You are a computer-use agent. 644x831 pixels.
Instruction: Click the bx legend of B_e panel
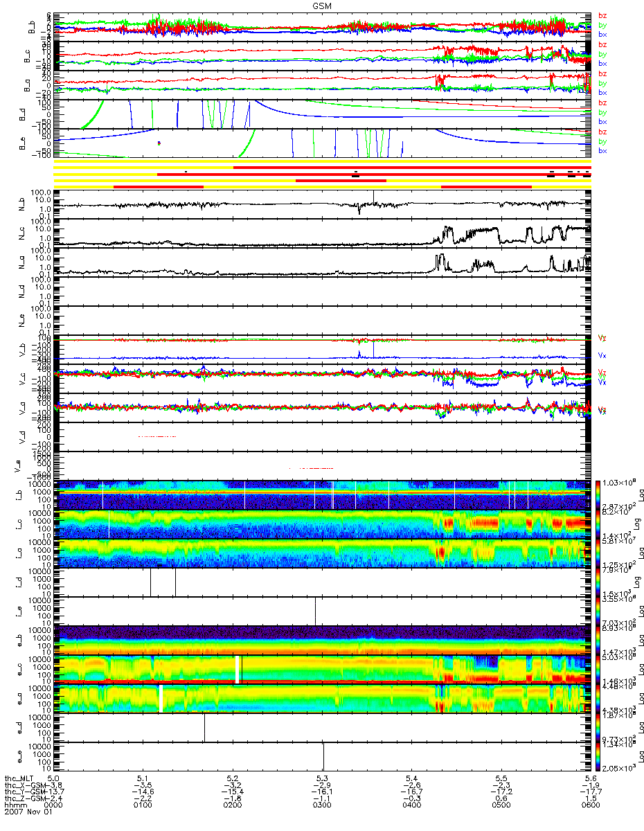[602, 151]
